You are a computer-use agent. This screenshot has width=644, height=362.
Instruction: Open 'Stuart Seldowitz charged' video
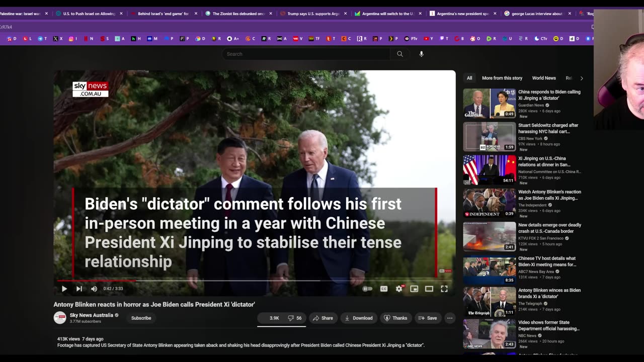[x=548, y=128]
